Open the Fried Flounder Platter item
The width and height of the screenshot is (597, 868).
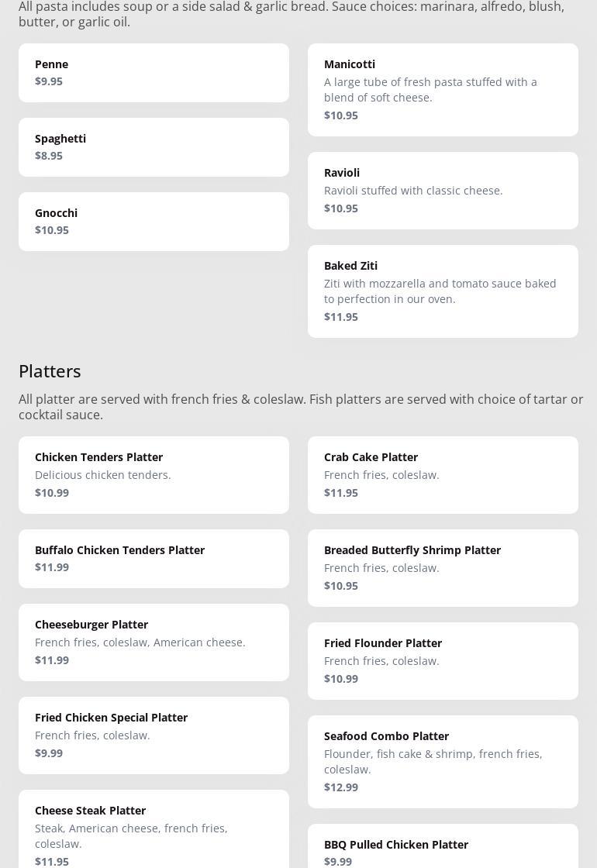[x=443, y=661]
